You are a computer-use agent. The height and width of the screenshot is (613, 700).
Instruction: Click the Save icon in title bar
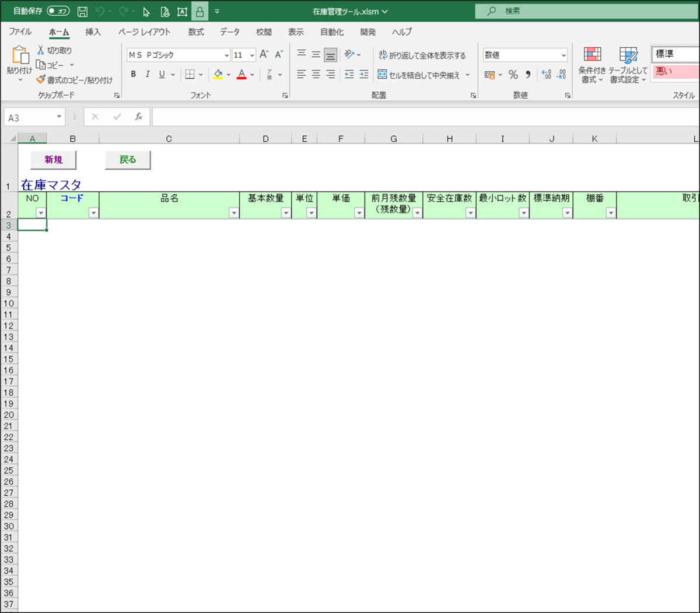point(82,12)
